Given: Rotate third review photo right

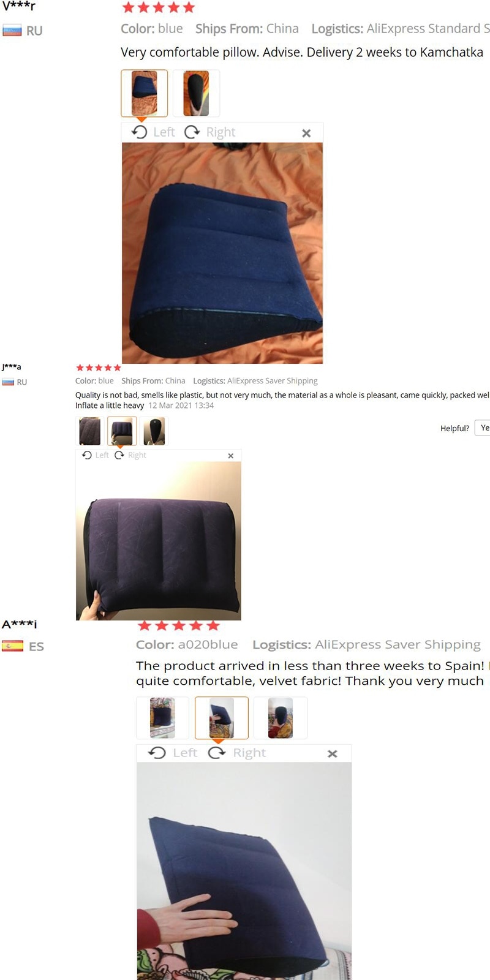Looking at the screenshot, I should coord(237,753).
